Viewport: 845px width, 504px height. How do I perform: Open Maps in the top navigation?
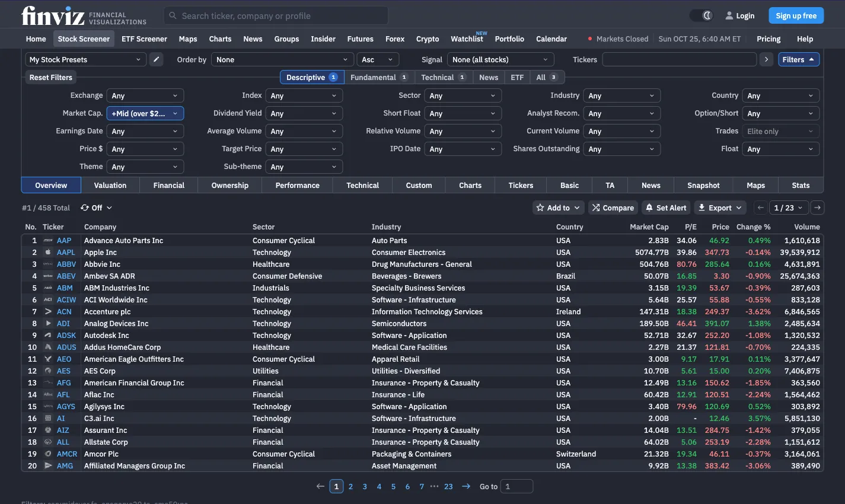[188, 39]
